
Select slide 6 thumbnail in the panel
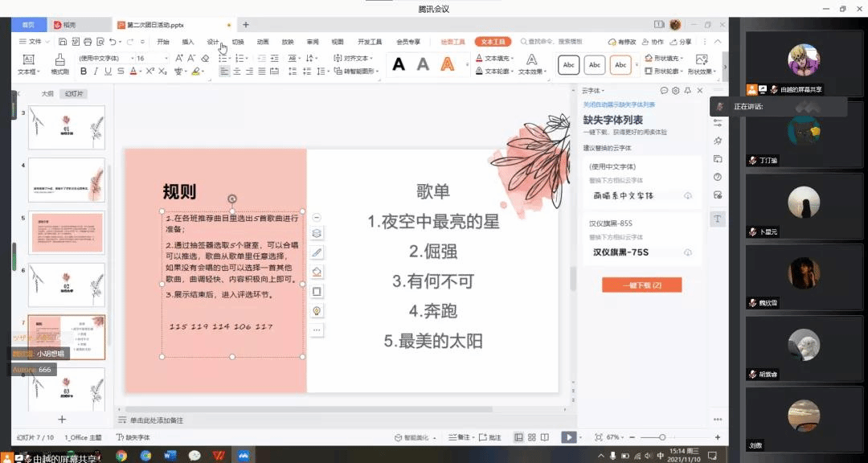tap(67, 284)
